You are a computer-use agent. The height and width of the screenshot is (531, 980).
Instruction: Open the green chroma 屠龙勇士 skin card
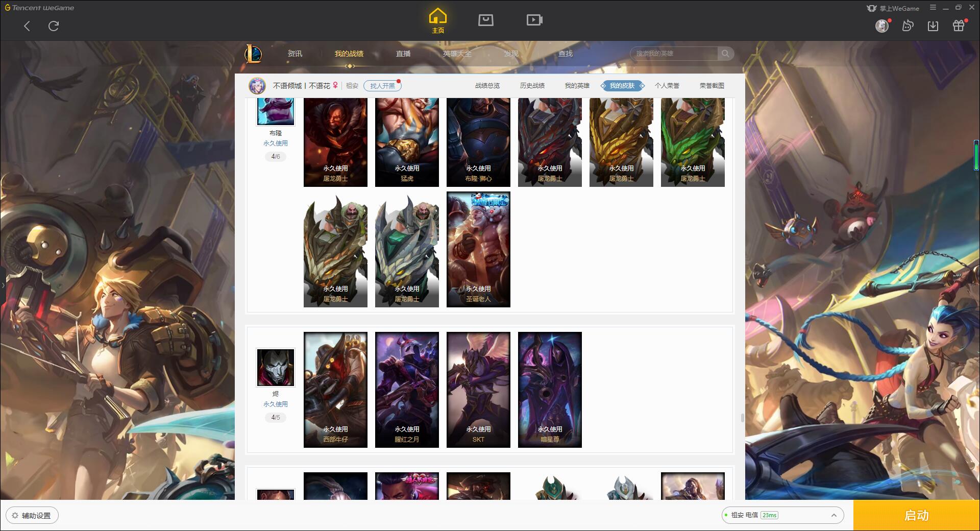click(693, 142)
